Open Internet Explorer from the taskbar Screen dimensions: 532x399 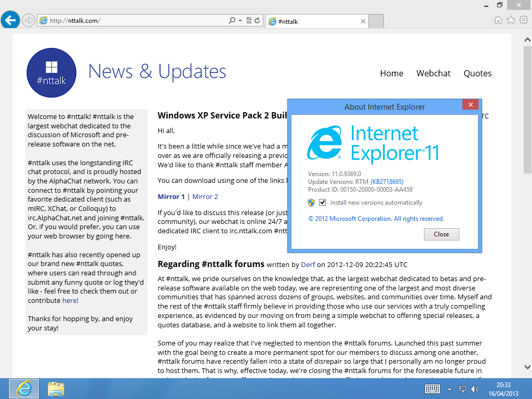click(x=24, y=389)
